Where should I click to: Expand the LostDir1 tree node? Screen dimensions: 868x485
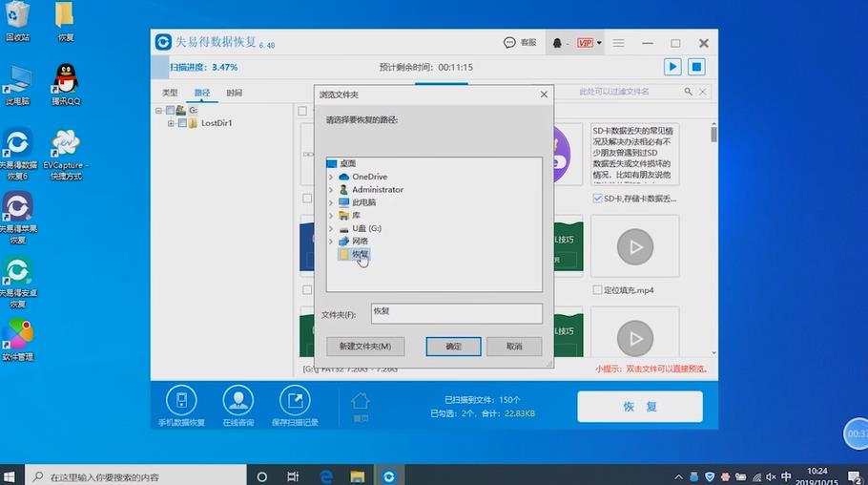pyautogui.click(x=171, y=123)
